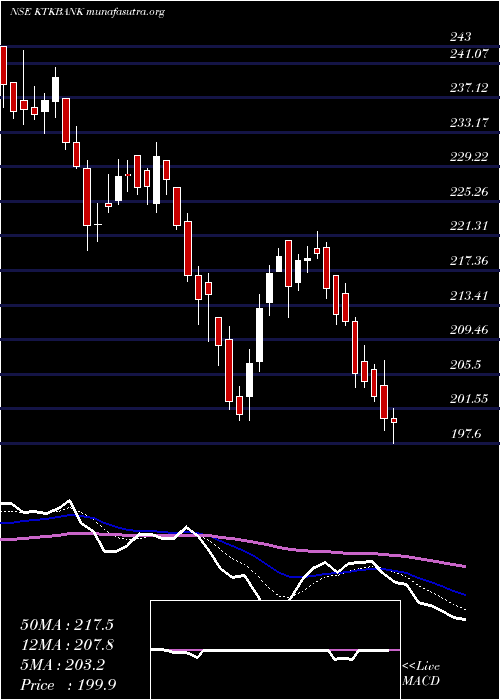Image resolution: width=500 pixels, height=700 pixels.
Task: Click the NSE KTKBANK munafasutra.org title
Action: pos(88,12)
